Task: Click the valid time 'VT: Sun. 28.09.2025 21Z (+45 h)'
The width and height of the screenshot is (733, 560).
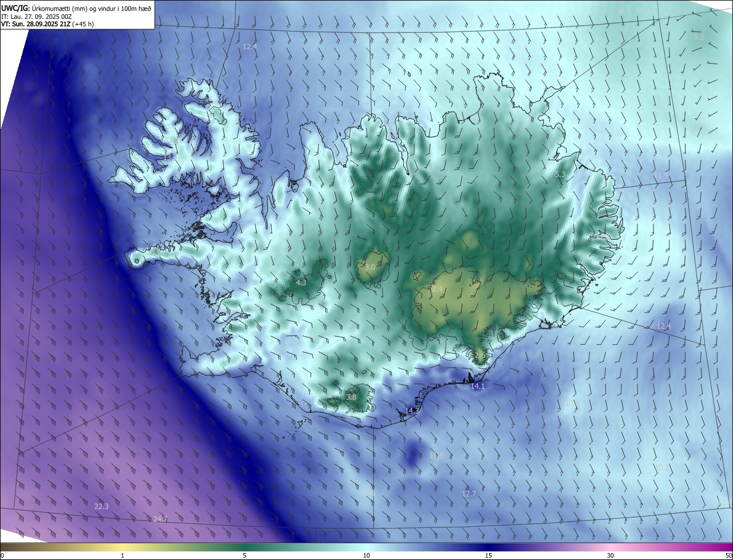Action: coord(48,24)
